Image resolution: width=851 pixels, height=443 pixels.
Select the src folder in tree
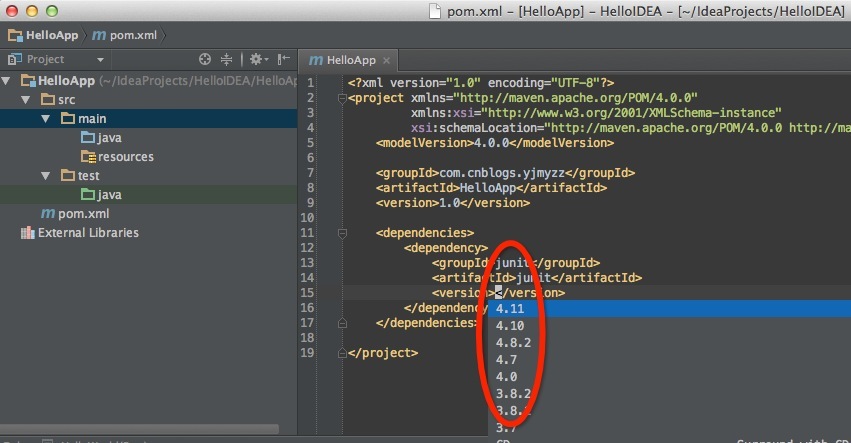point(58,100)
